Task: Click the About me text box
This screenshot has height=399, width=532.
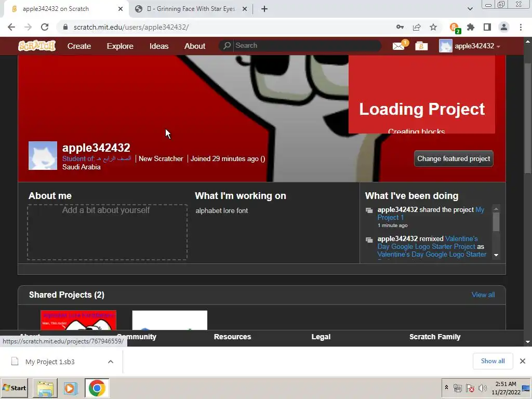Action: pos(107,232)
